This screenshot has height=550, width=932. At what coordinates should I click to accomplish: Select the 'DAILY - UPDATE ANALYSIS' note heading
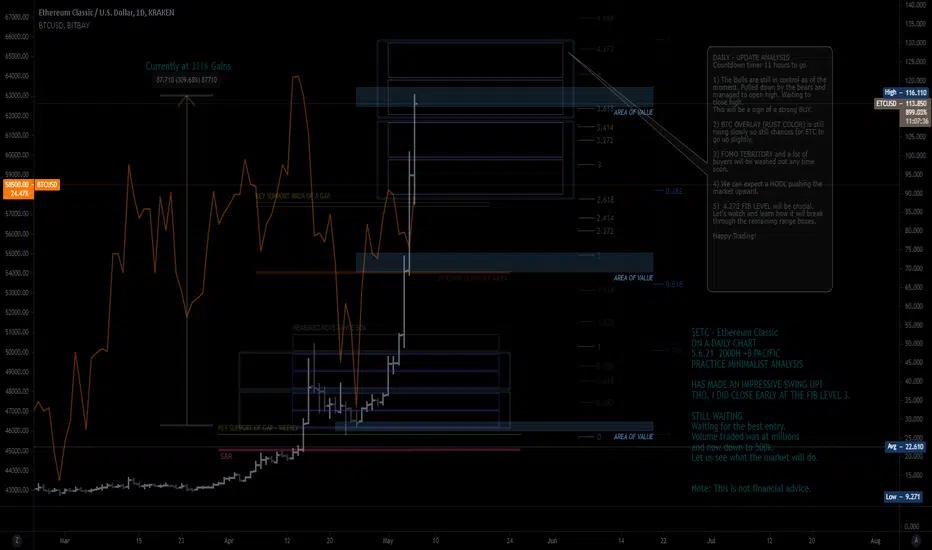[751, 58]
